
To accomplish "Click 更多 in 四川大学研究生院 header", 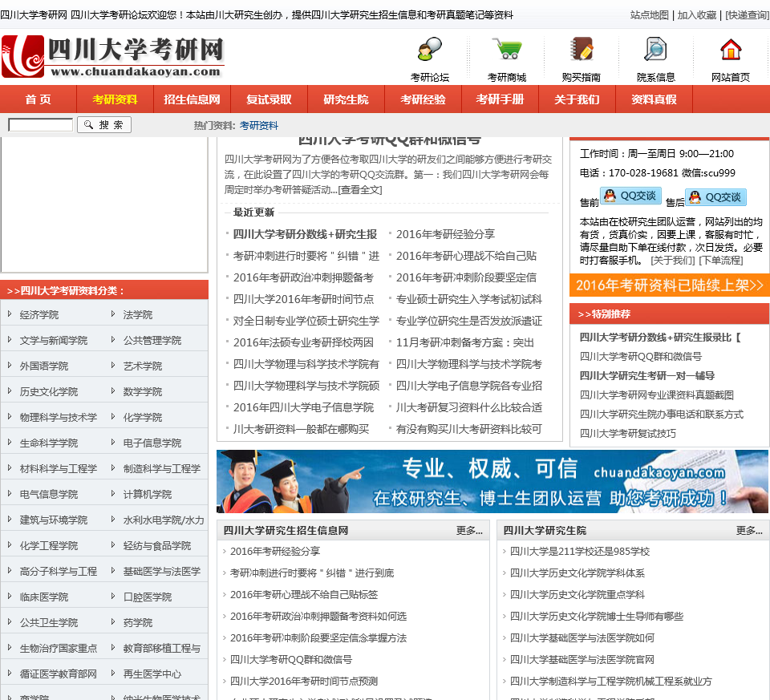I will pos(749,531).
